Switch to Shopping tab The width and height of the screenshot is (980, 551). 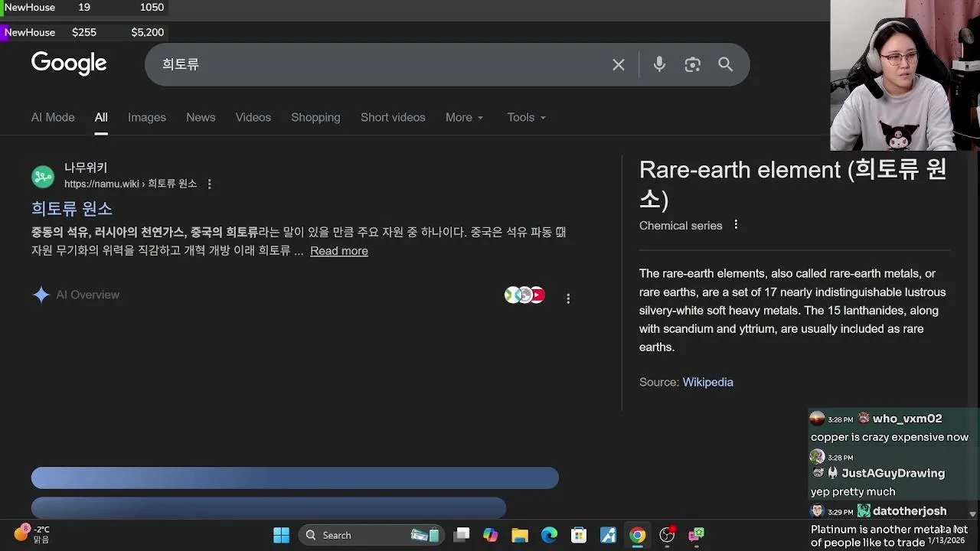pos(315,117)
